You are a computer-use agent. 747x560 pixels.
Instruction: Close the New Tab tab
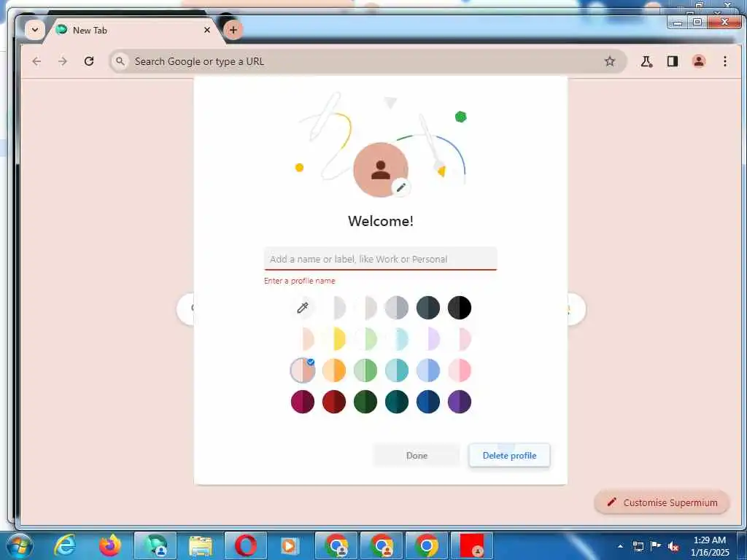pos(206,30)
